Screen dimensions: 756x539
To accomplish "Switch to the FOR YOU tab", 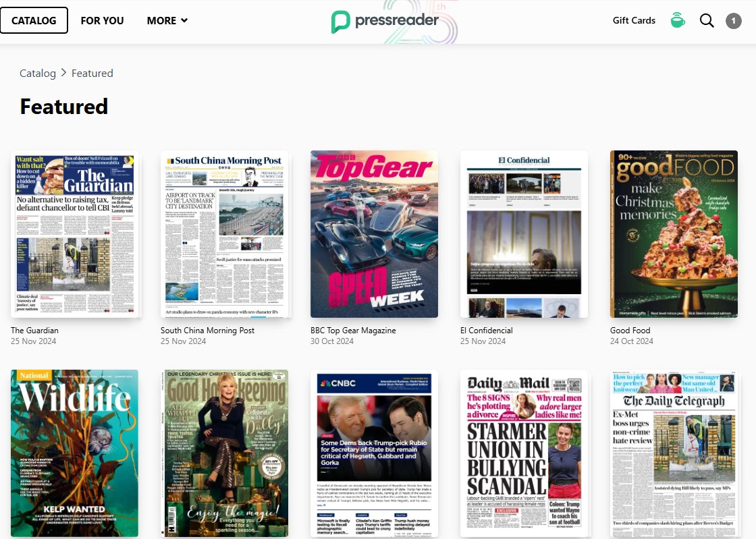I will click(102, 21).
